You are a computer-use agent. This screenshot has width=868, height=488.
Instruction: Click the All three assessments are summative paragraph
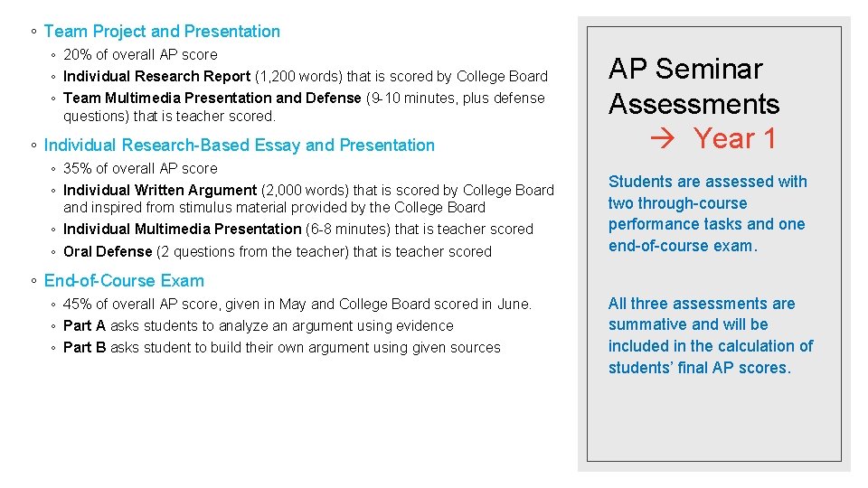click(x=710, y=335)
